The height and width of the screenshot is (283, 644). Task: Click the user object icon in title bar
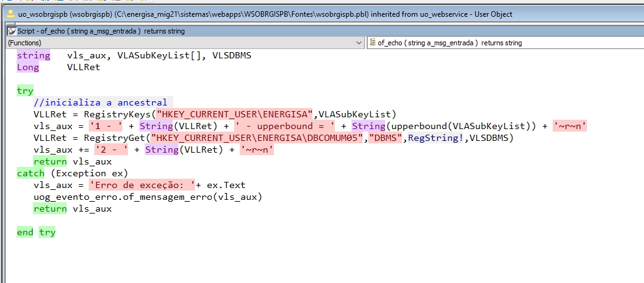point(9,13)
